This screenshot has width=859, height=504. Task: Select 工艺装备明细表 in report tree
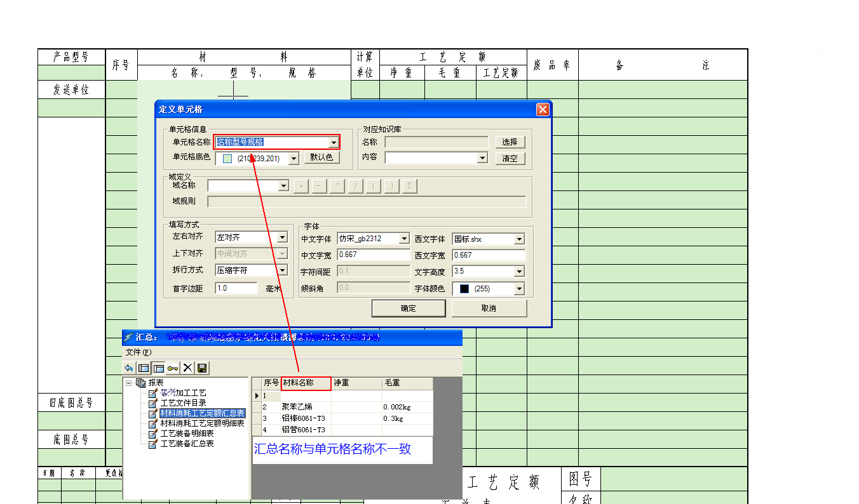pos(187,434)
